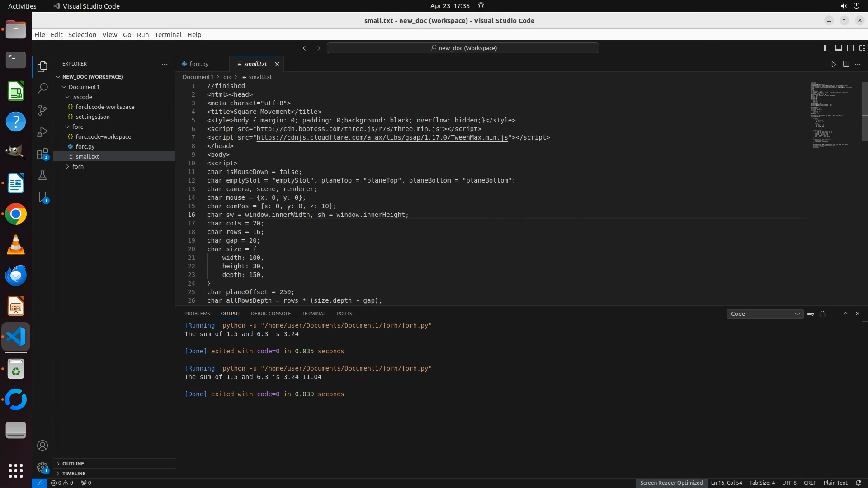Open the Extensions view
Viewport: 868px width, 488px height.
click(42, 154)
